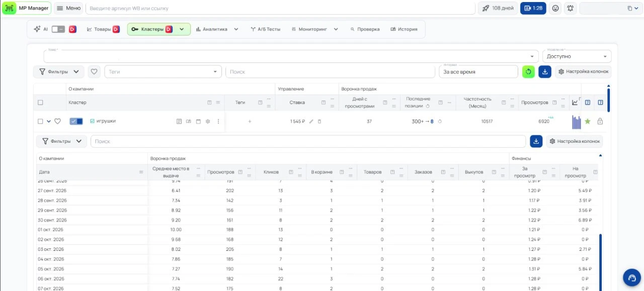The height and width of the screenshot is (291, 644).
Task: Open the История tab link
Action: (x=404, y=29)
